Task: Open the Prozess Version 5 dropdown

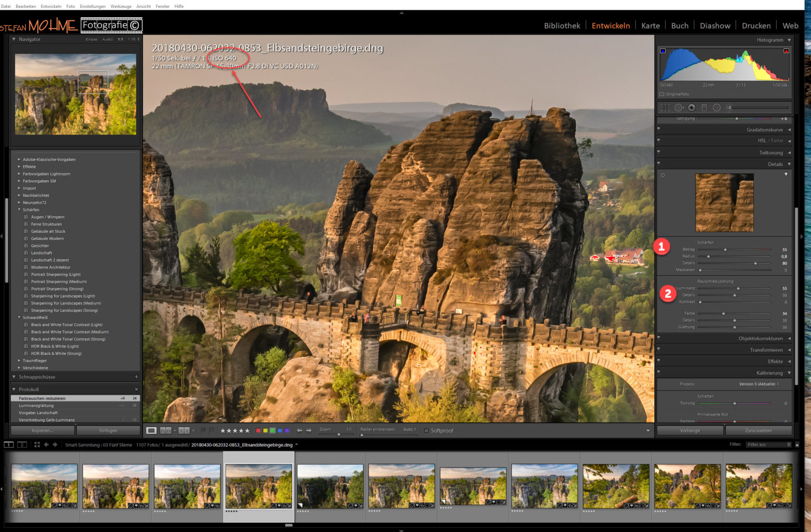Action: click(759, 384)
